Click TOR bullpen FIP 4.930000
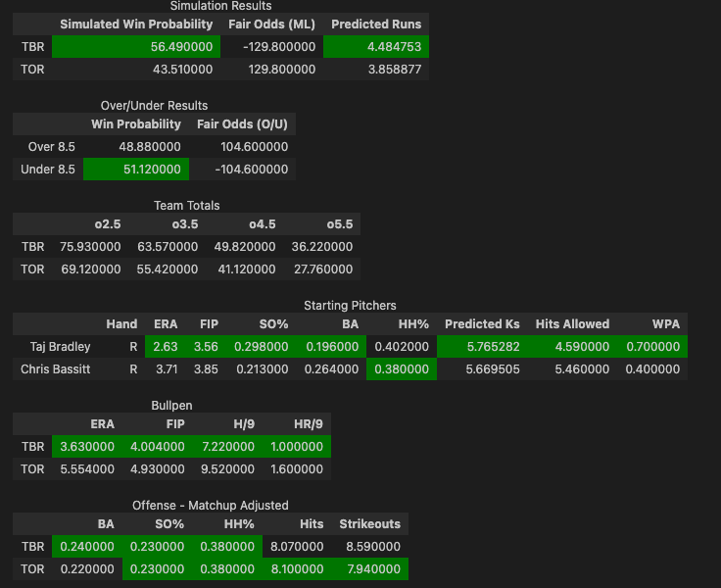The height and width of the screenshot is (588, 721). pyautogui.click(x=158, y=469)
